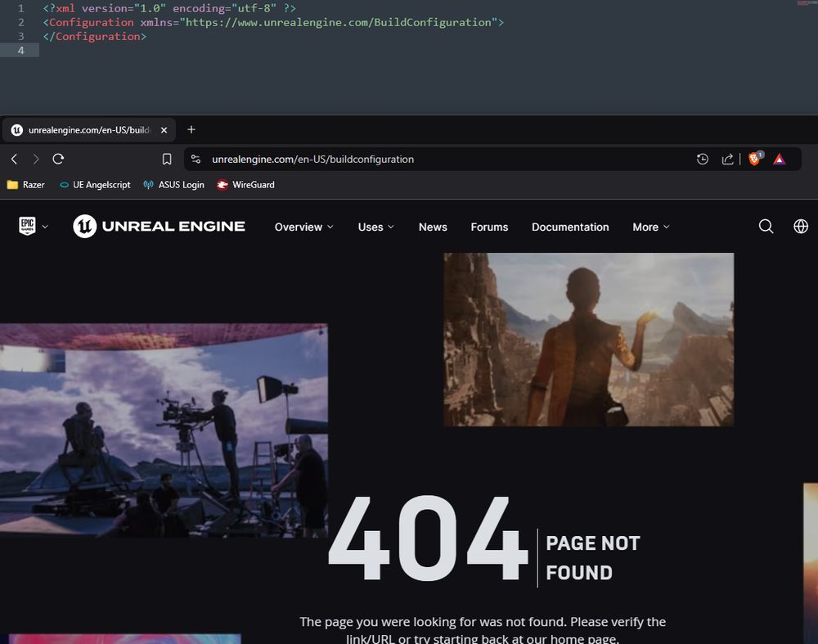
Task: Open the UE Angelscript bookmark
Action: pyautogui.click(x=95, y=185)
